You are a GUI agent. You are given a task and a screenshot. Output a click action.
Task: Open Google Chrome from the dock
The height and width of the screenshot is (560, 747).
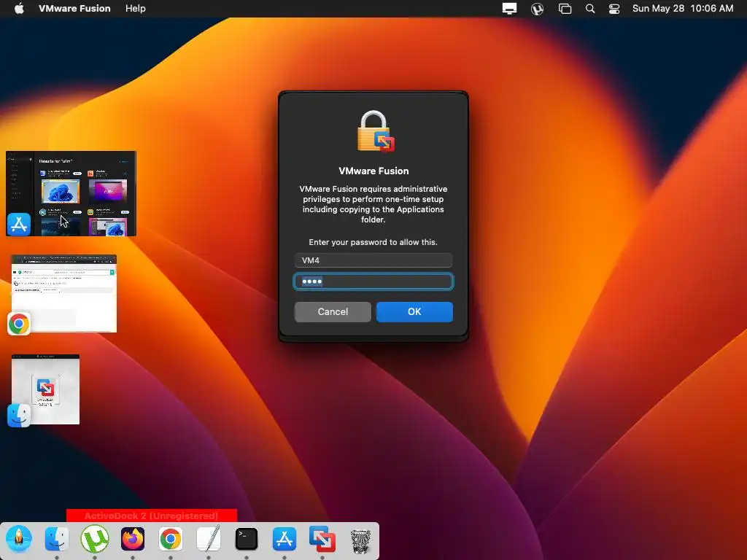pos(171,539)
